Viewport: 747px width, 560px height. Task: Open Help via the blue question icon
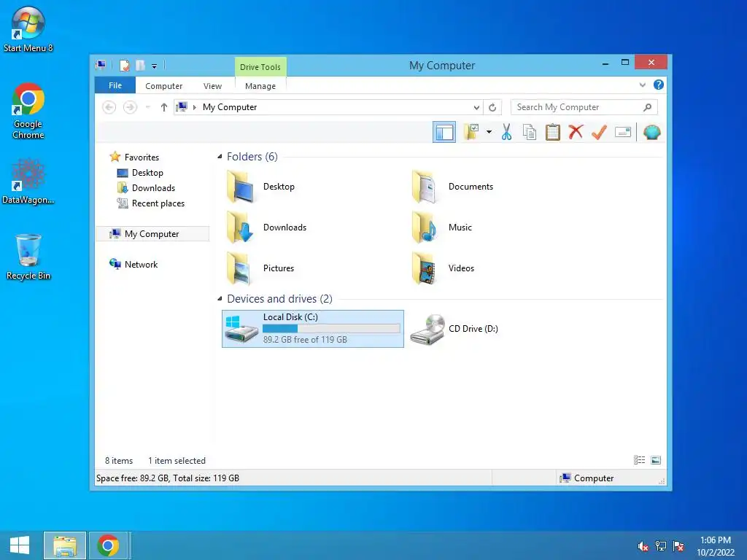(659, 85)
